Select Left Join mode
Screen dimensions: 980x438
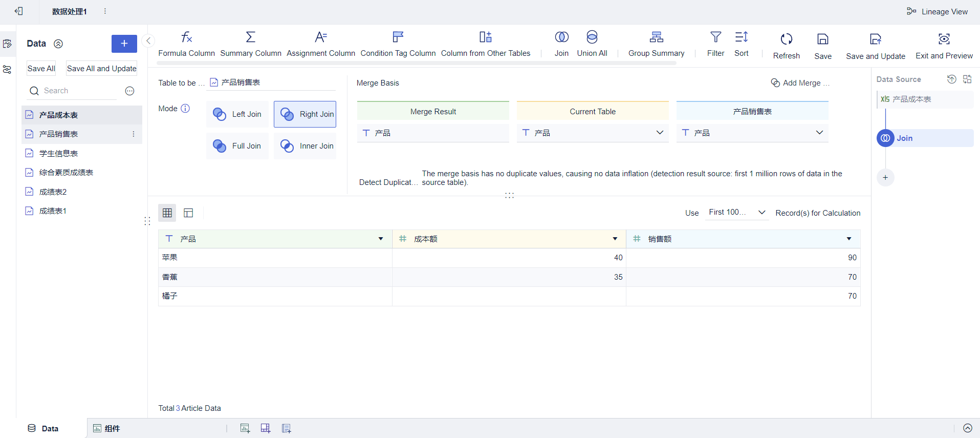pyautogui.click(x=237, y=114)
